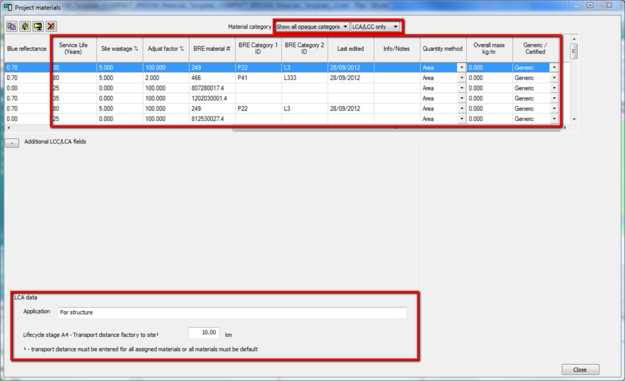Click the yellow monitor toolbar icon
Screen dimensions: 625x381
pyautogui.click(x=38, y=27)
